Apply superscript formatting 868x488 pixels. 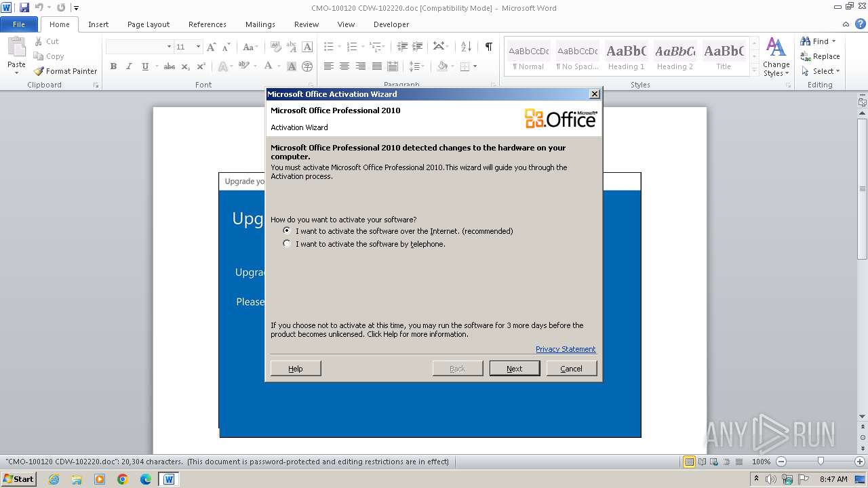(x=201, y=66)
